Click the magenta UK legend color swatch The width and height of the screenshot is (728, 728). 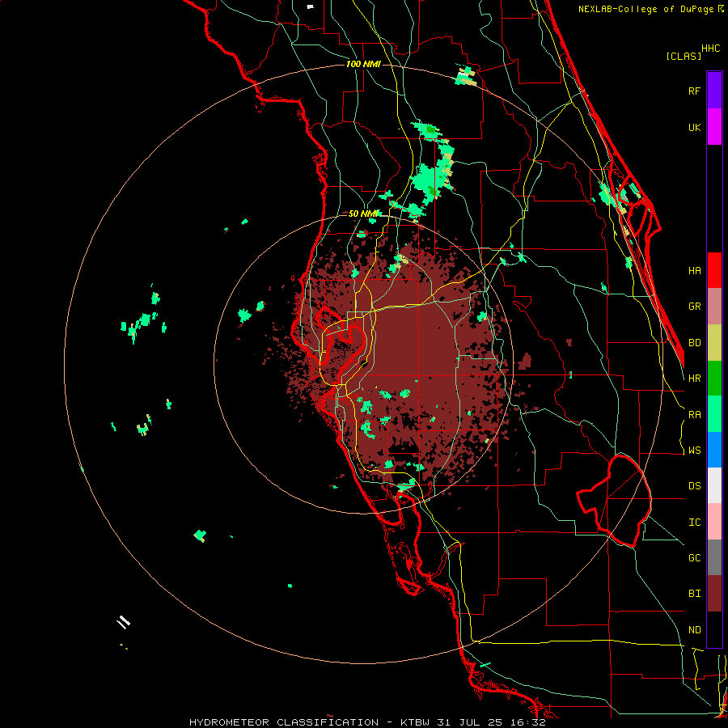pos(714,127)
